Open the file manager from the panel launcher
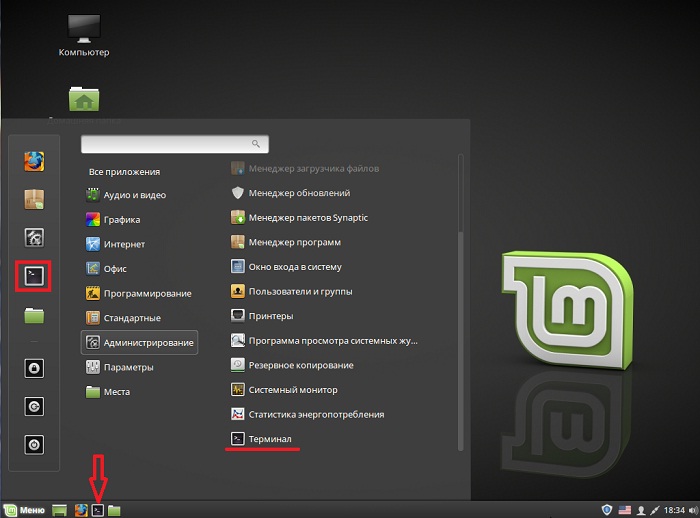700x518 pixels. (x=114, y=510)
